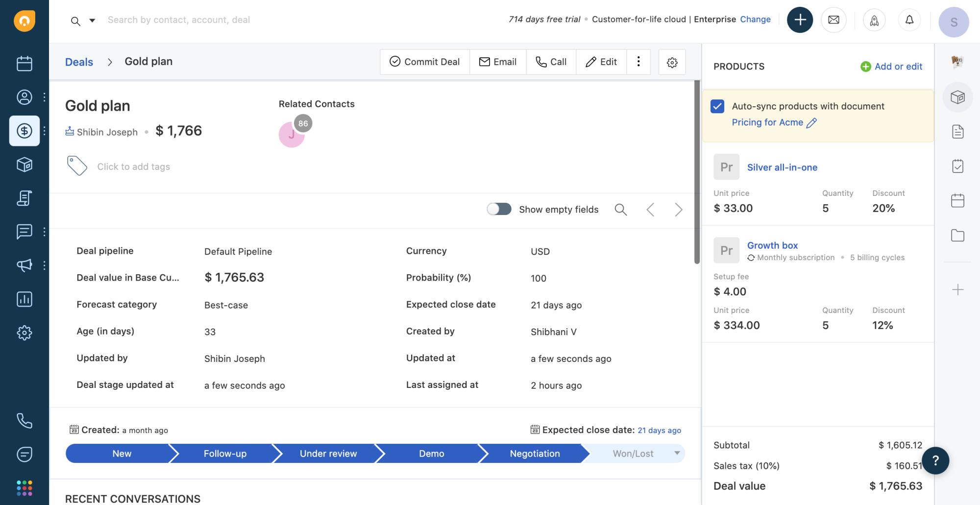Open the Files folder icon on right rail
980x505 pixels.
point(957,235)
